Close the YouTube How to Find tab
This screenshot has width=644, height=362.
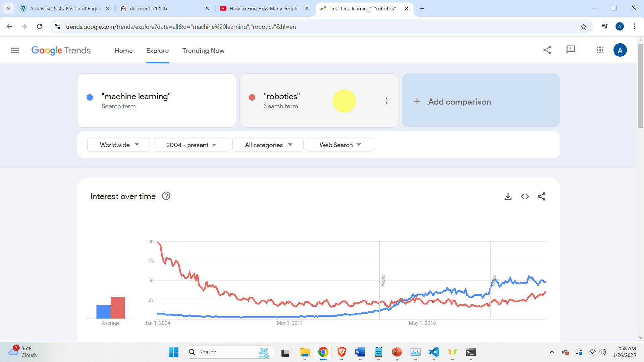[307, 8]
